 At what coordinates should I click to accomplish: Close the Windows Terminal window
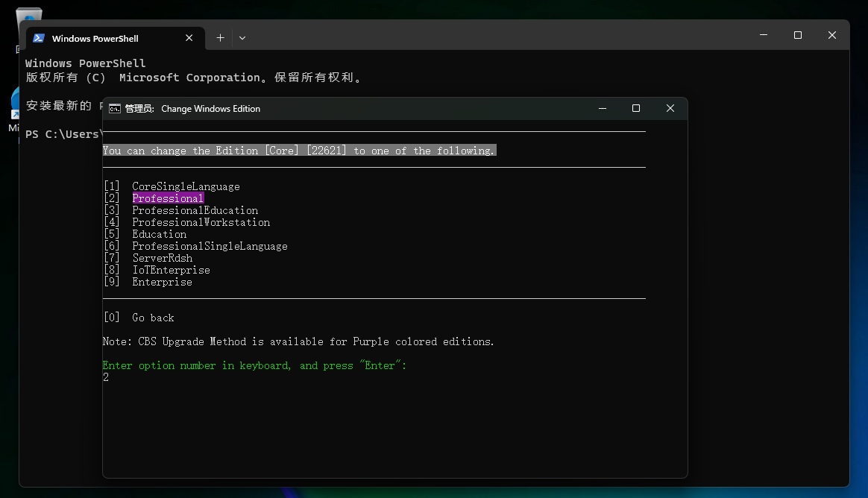(832, 35)
